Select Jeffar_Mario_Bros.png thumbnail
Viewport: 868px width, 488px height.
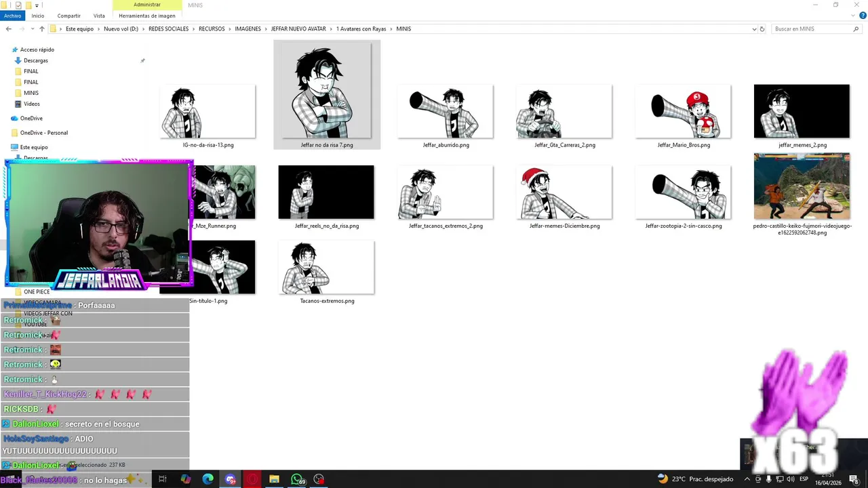(684, 112)
